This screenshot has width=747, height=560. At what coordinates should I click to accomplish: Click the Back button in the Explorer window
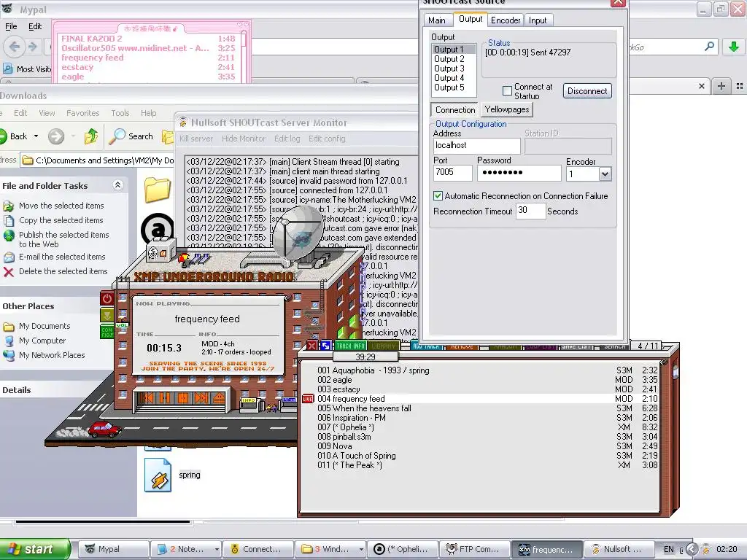(x=13, y=136)
